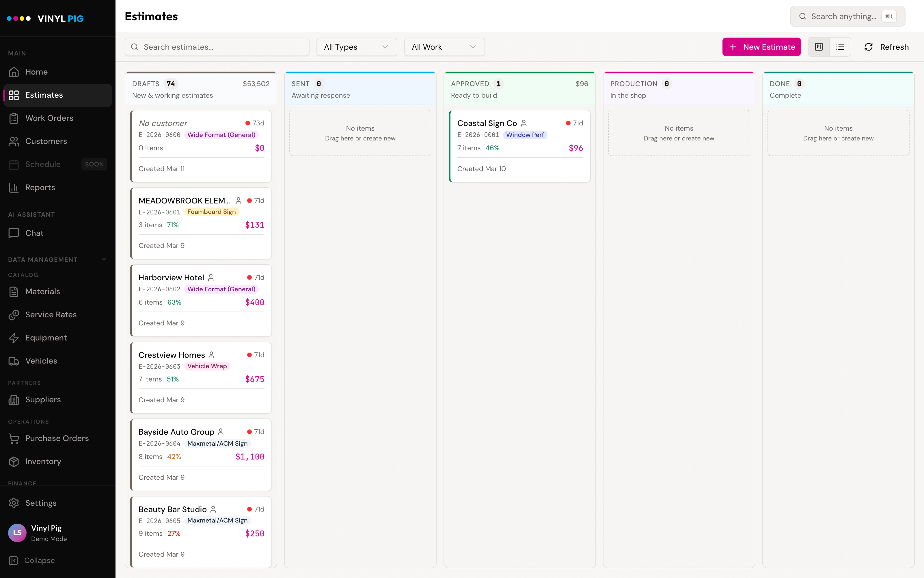Click the Inventory box icon
924x578 pixels.
click(x=14, y=462)
